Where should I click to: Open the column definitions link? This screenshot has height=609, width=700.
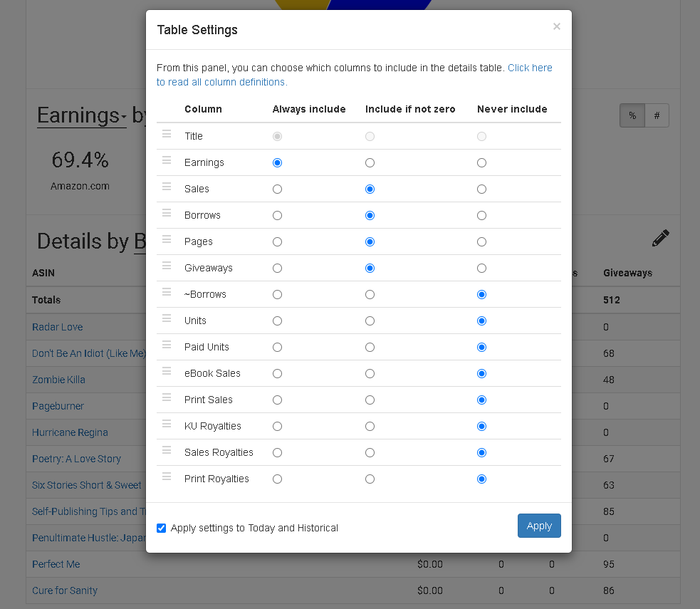355,75
